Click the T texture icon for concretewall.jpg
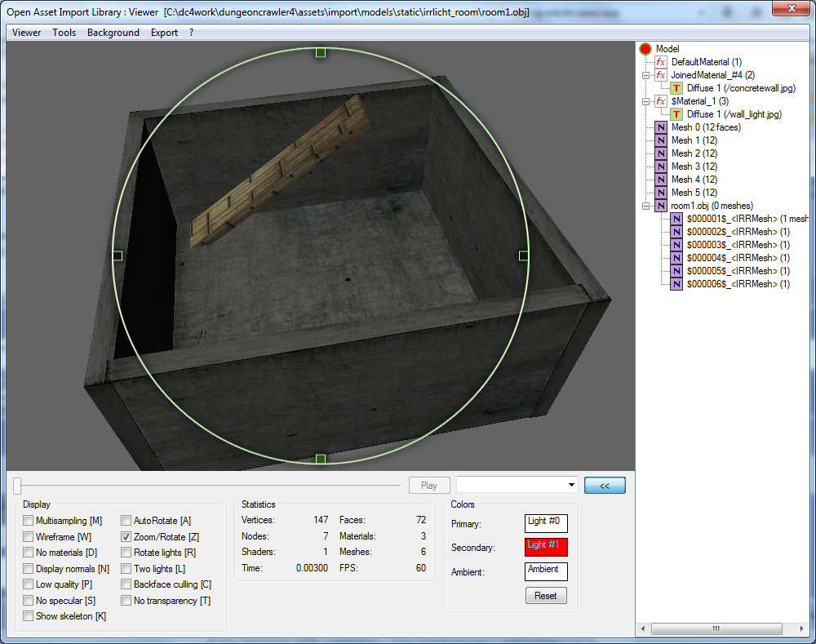The image size is (816, 644). click(x=676, y=88)
